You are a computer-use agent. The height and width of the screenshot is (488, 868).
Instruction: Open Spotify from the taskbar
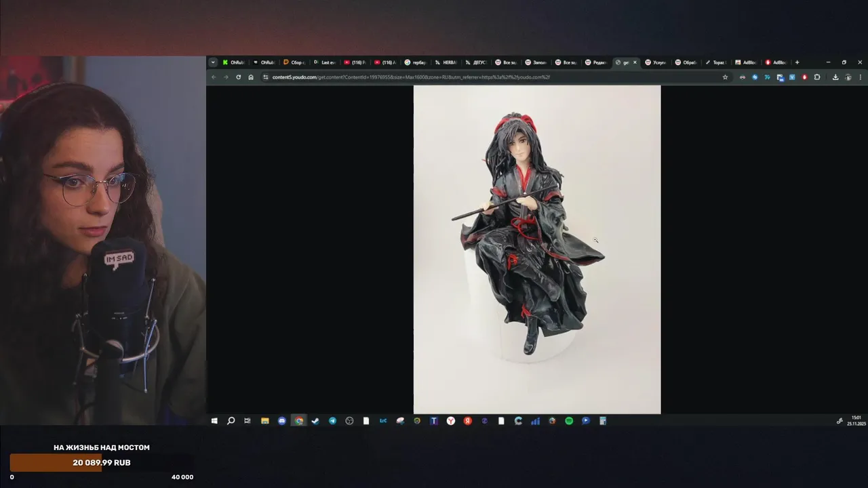[x=569, y=421]
